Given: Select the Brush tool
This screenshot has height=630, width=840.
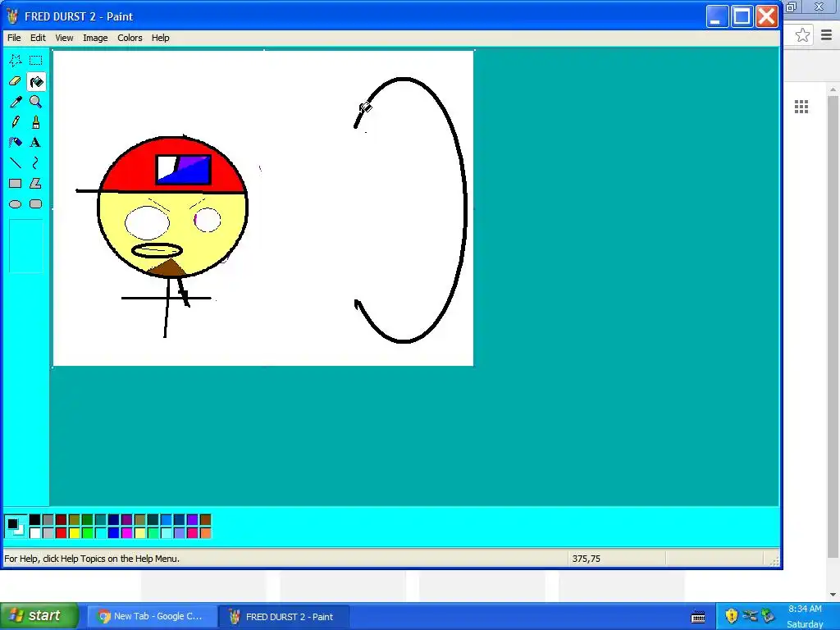Looking at the screenshot, I should coord(36,121).
